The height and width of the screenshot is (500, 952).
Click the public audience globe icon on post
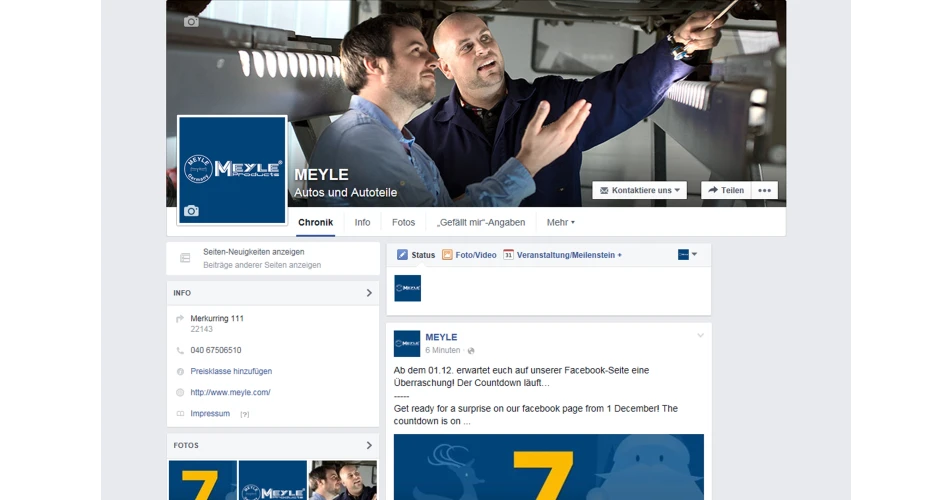(471, 351)
